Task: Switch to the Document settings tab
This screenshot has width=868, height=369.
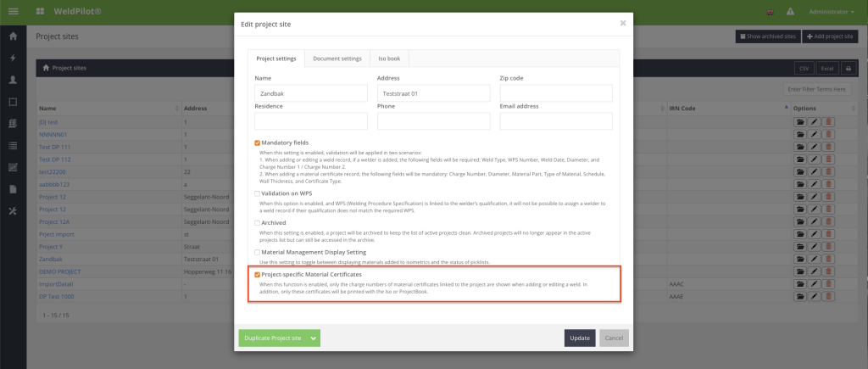Action: click(337, 59)
